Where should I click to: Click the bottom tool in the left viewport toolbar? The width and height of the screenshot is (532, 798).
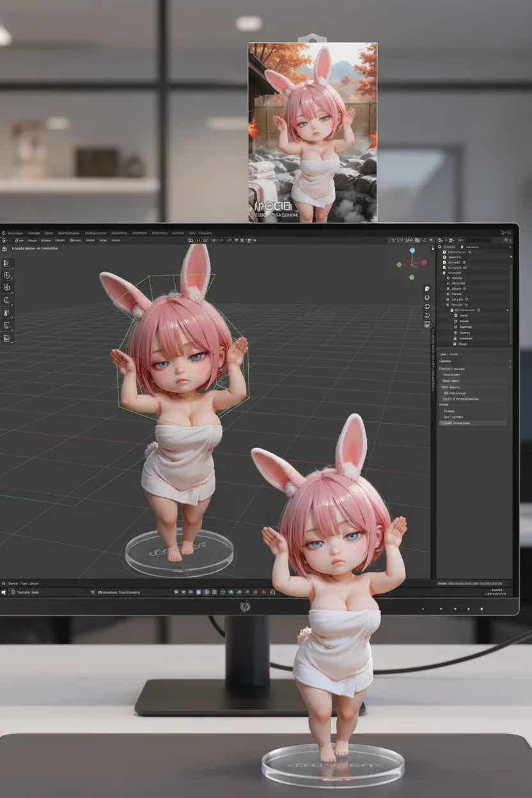pyautogui.click(x=8, y=338)
